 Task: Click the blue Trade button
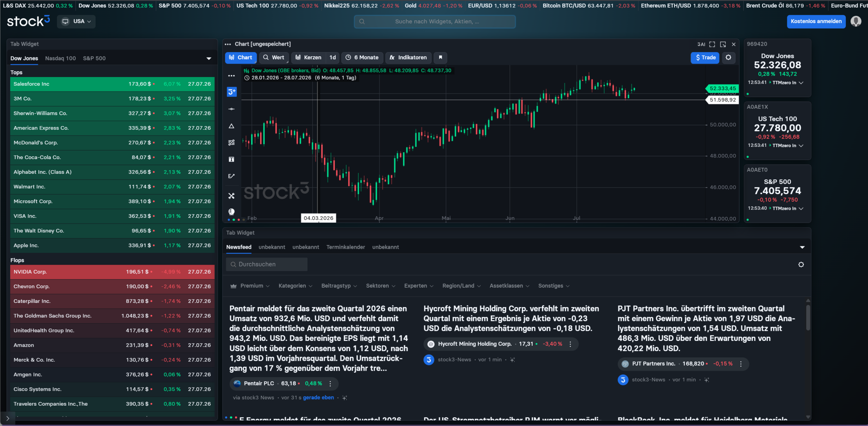point(705,58)
